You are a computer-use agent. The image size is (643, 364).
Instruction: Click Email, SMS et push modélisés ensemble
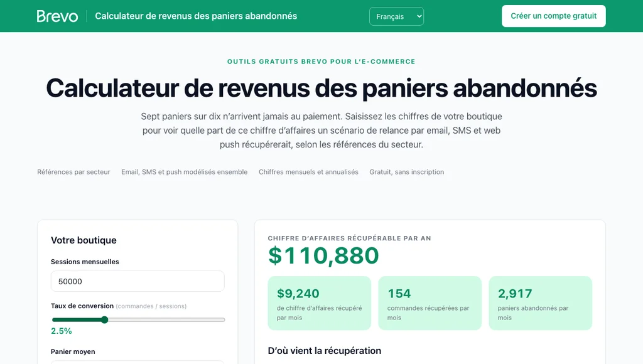pos(185,172)
